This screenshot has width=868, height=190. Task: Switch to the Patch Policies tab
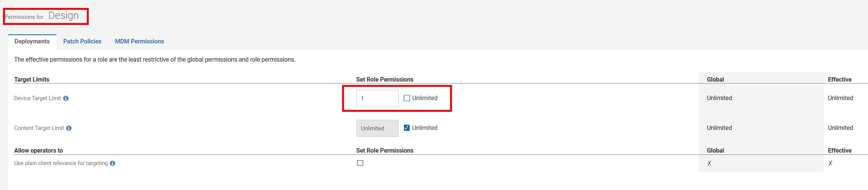[82, 42]
